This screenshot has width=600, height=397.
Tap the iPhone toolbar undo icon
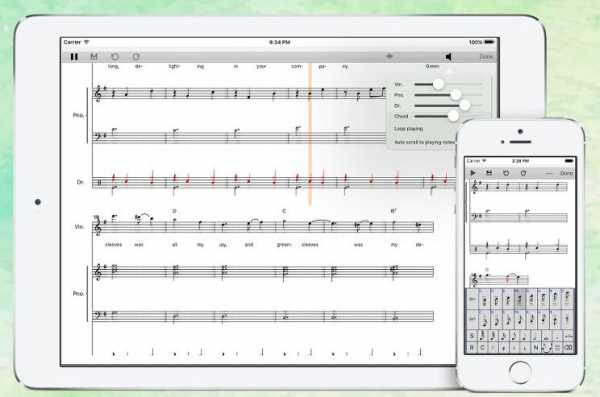(506, 173)
